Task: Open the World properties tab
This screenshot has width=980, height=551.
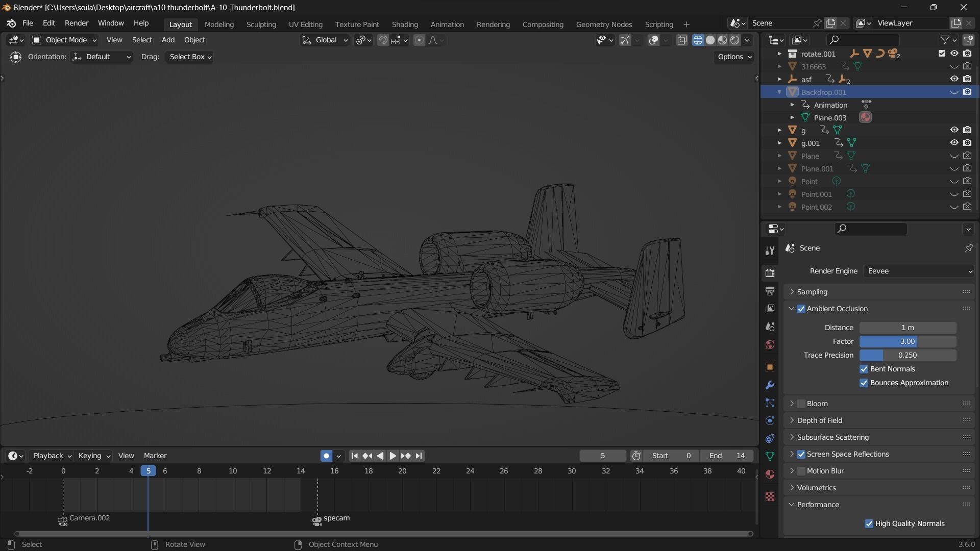Action: (x=770, y=345)
